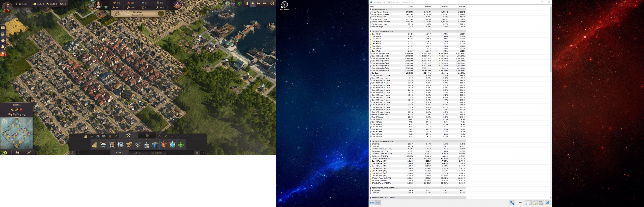The width and height of the screenshot is (644, 207).
Task: Set the game to fastest speed
Action: pos(265,4)
